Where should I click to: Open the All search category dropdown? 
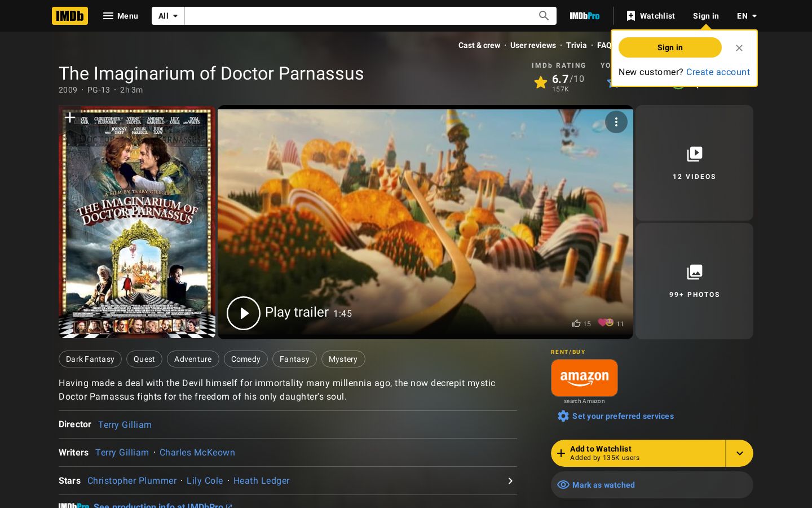coord(168,16)
